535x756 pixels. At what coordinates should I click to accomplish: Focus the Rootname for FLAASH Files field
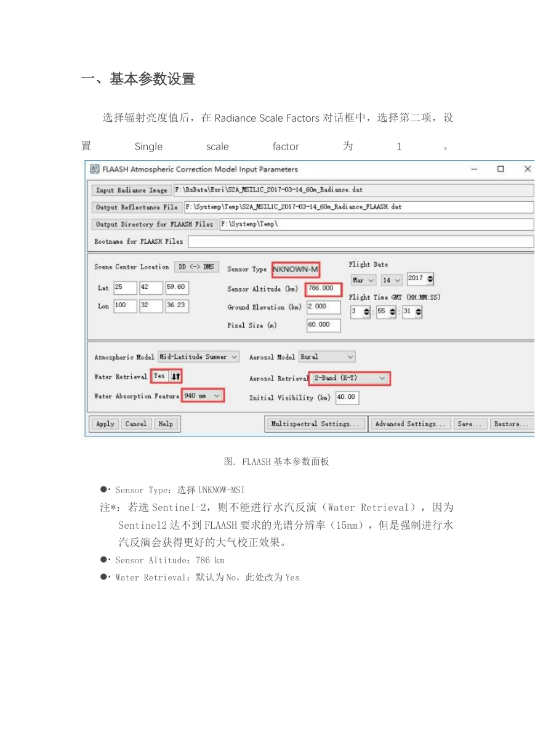(x=360, y=241)
